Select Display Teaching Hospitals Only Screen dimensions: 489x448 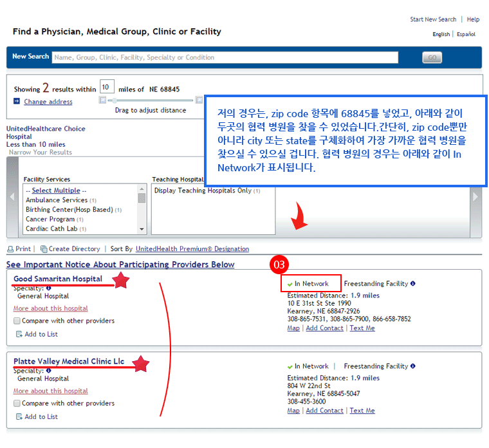coord(207,191)
